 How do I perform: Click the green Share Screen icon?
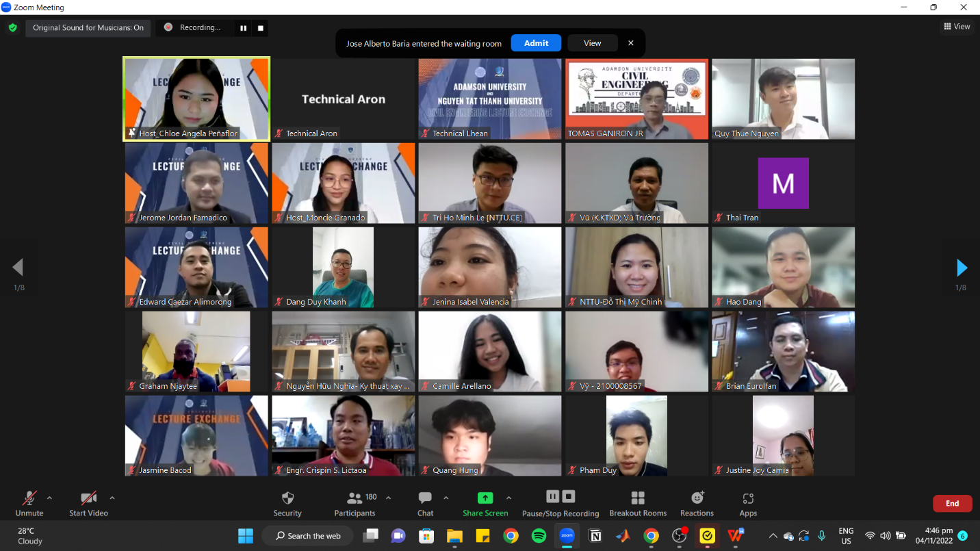[485, 498]
